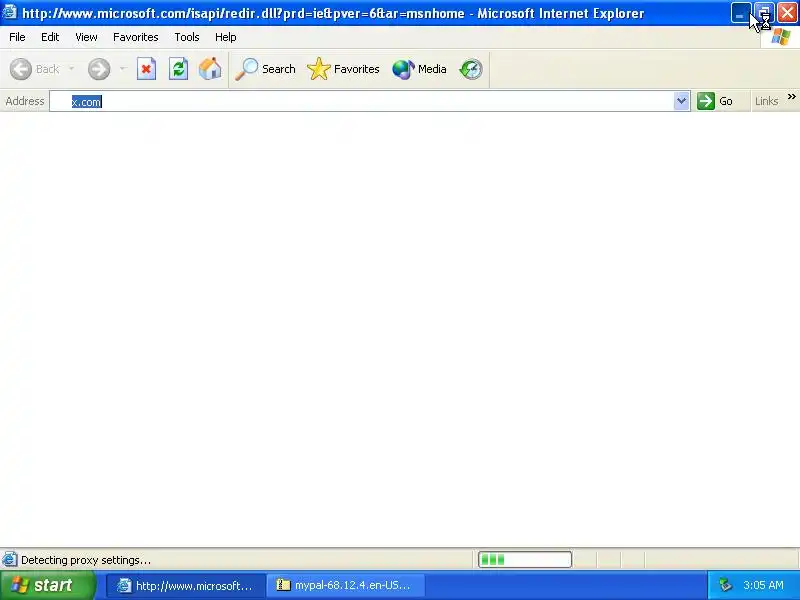Switch to the microsoft.com taskbar button
Viewport: 800px width, 600px height.
(186, 585)
